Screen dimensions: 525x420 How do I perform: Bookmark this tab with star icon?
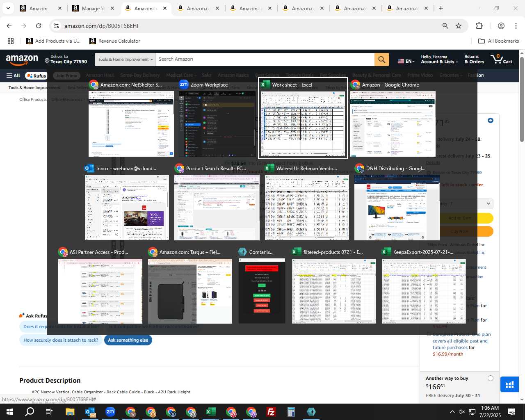[459, 26]
